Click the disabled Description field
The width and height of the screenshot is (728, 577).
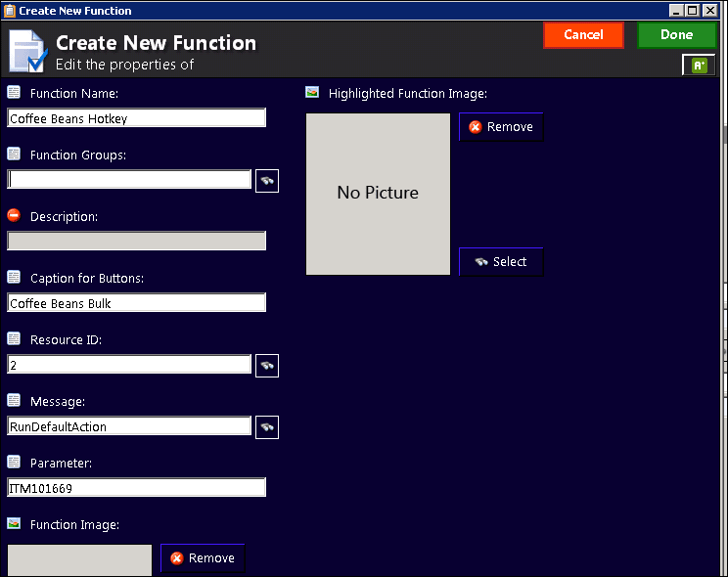[x=137, y=241]
